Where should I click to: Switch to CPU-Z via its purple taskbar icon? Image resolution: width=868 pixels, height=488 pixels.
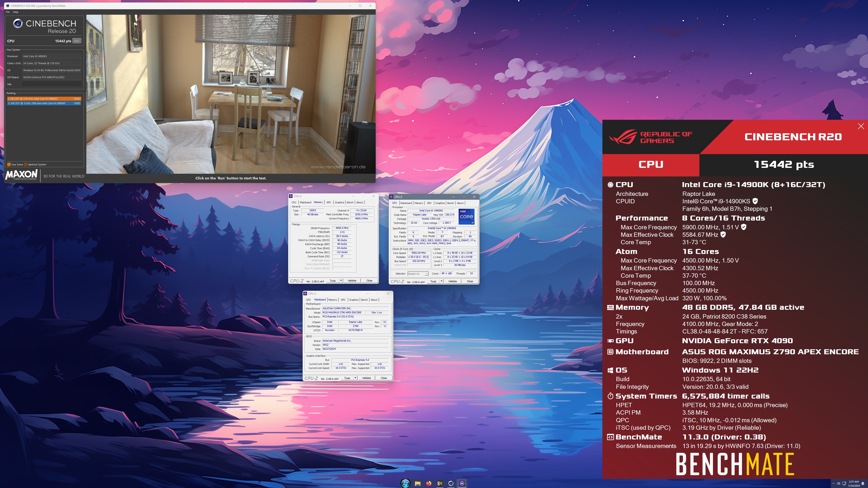pyautogui.click(x=462, y=483)
